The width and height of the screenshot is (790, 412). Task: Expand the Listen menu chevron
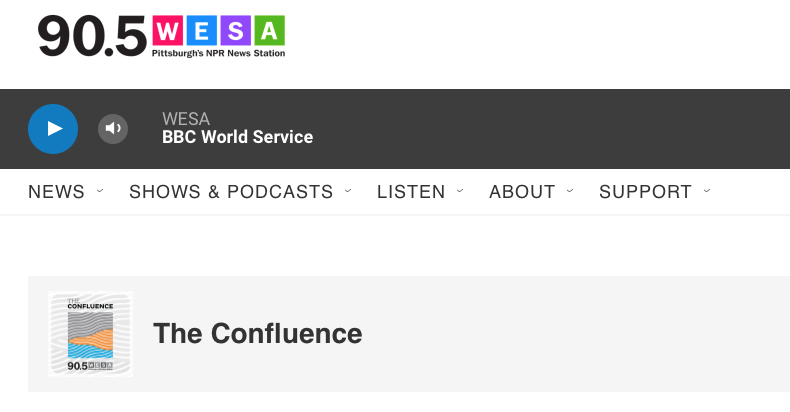tap(460, 191)
